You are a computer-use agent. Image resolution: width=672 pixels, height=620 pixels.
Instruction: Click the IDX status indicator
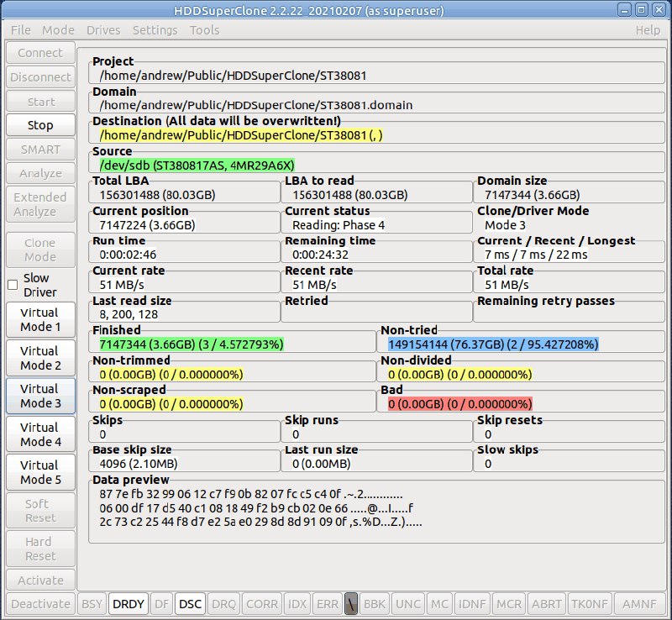point(297,604)
